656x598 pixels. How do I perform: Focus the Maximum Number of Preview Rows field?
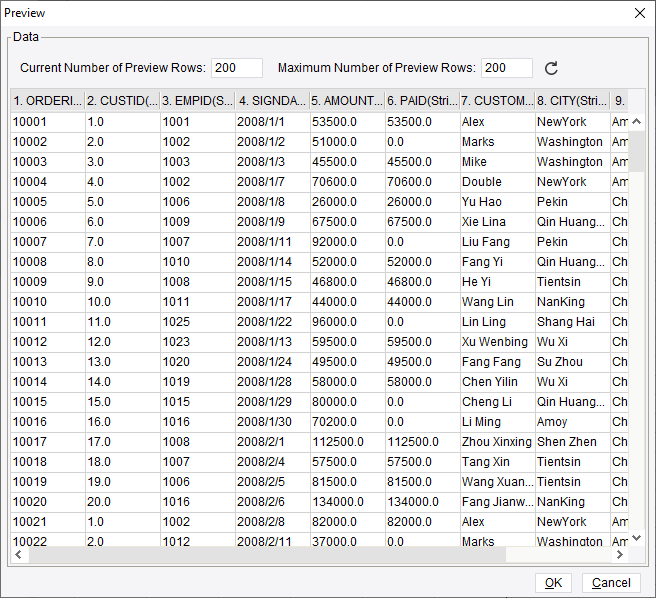(507, 68)
